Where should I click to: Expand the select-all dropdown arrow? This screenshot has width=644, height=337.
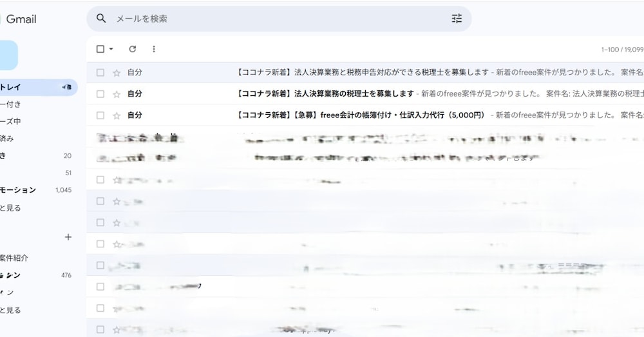pyautogui.click(x=111, y=49)
